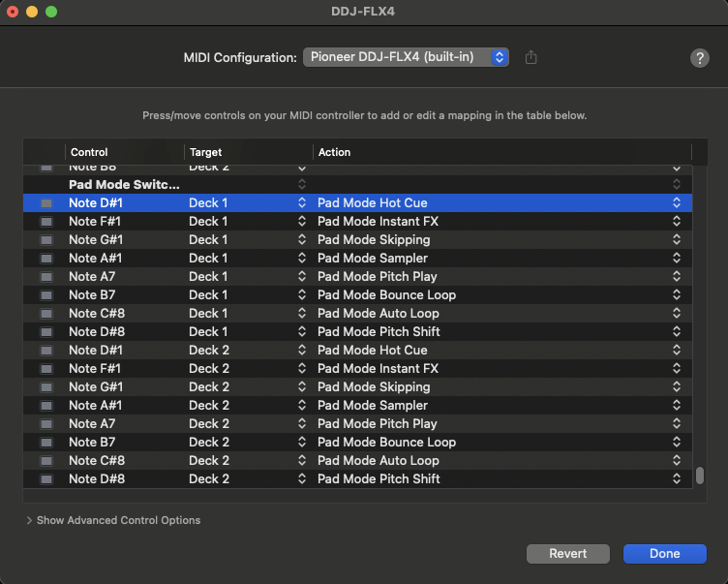Screen dimensions: 728x584
Task: Click the control icon of Note B7 Deck 1 row
Action: click(x=46, y=295)
